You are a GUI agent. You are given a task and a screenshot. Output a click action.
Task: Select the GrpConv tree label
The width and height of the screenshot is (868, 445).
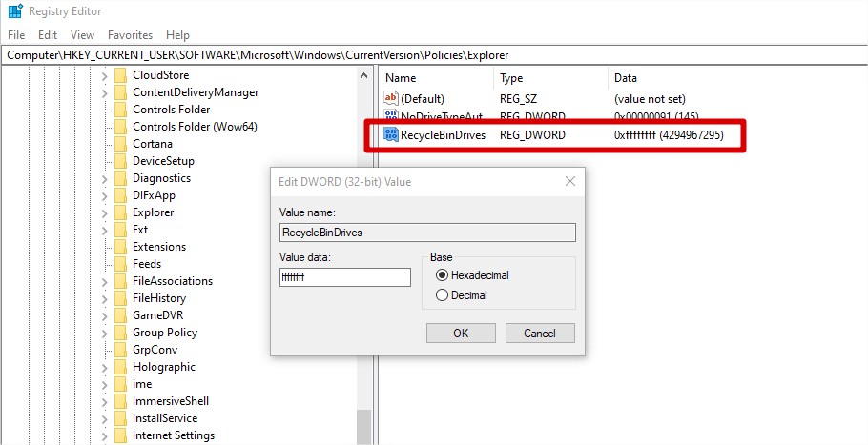(x=155, y=350)
